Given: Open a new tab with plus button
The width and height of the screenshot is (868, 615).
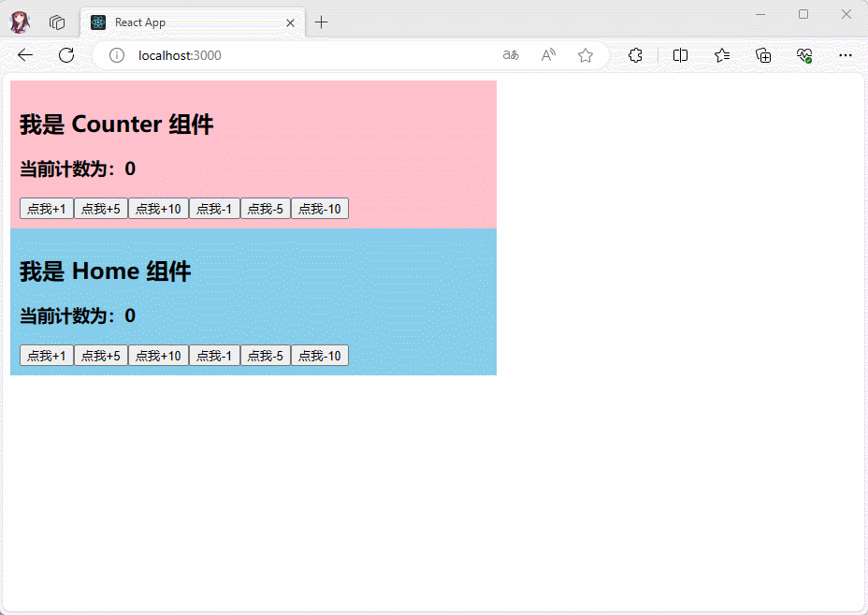Looking at the screenshot, I should 321,22.
